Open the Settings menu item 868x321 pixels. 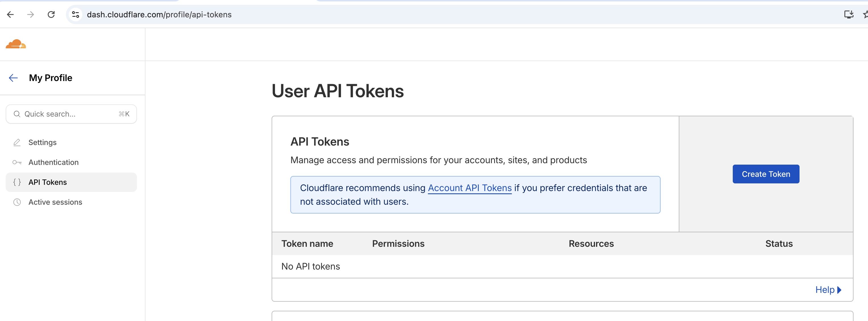point(42,142)
